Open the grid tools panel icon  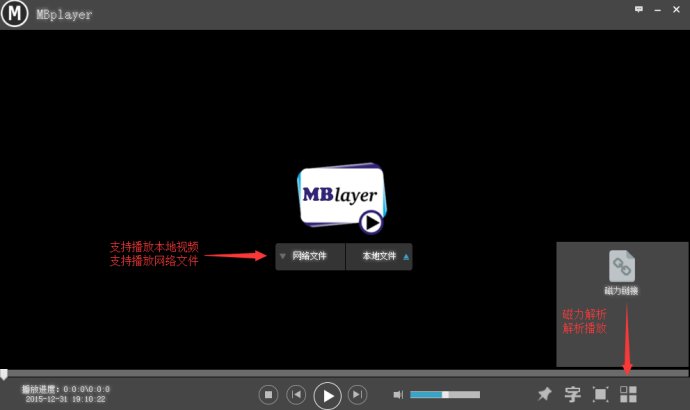click(x=628, y=394)
